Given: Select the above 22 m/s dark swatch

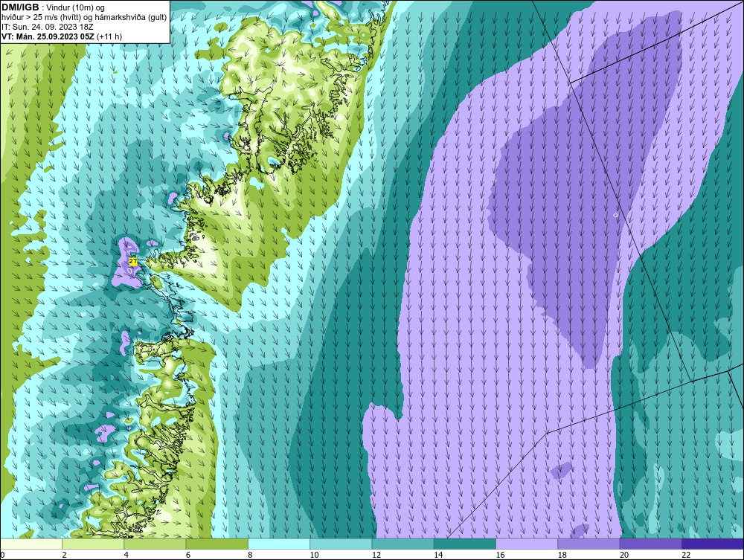Looking at the screenshot, I should click(x=713, y=544).
